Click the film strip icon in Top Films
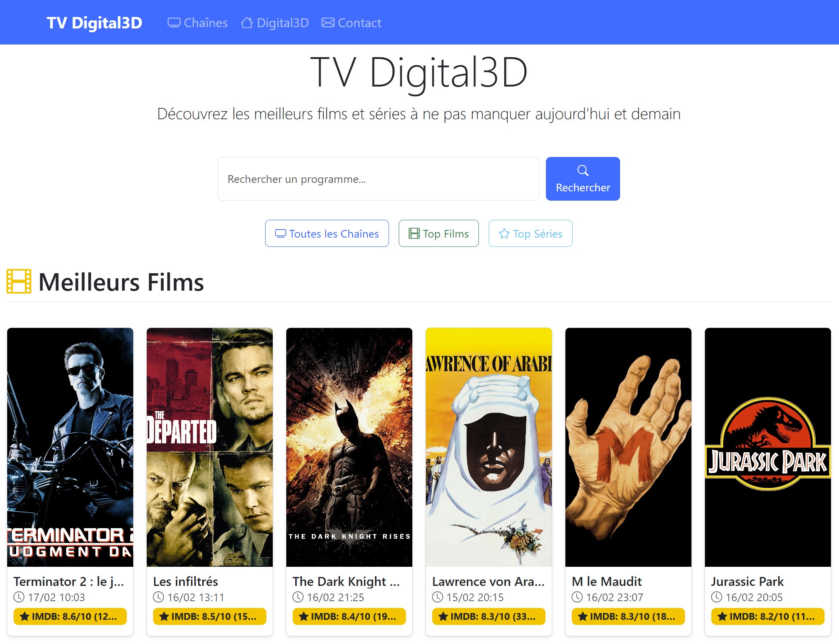839x644 pixels. click(x=414, y=233)
